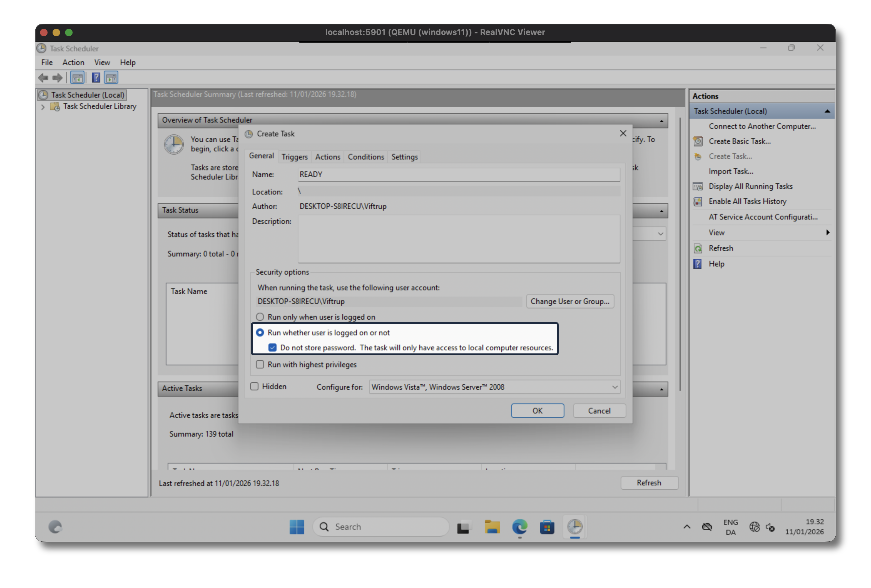871x588 pixels.
Task: Click the Change User or Group button
Action: [570, 302]
